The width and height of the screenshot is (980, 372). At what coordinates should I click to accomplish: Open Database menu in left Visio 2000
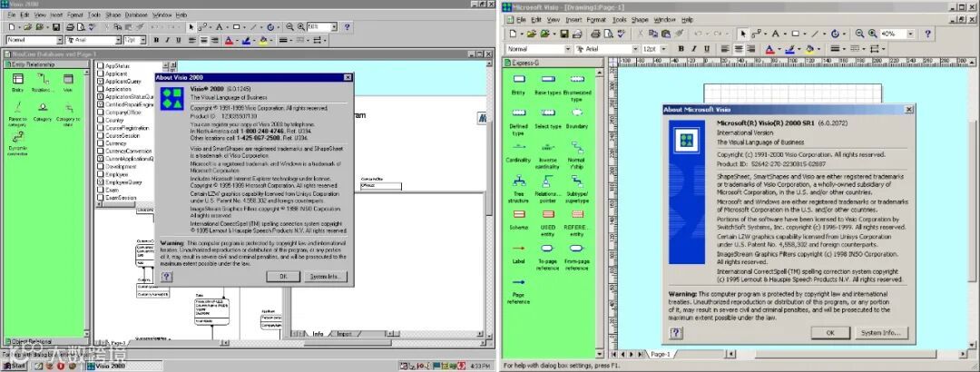click(x=136, y=15)
